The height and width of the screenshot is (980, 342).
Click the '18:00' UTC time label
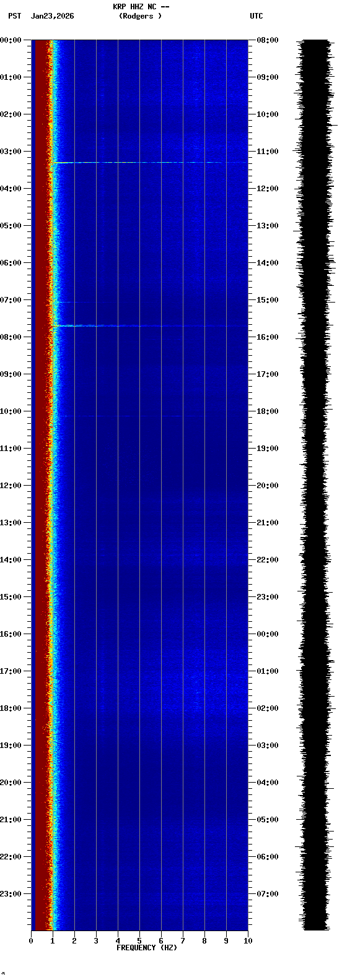[268, 411]
